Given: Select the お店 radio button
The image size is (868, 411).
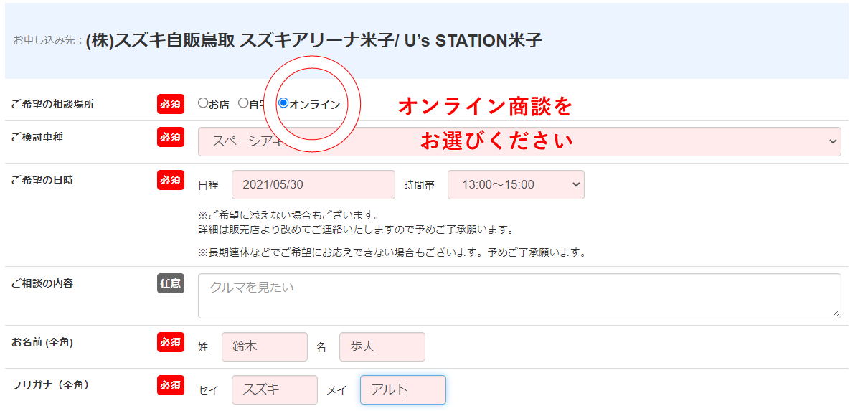Looking at the screenshot, I should pyautogui.click(x=203, y=103).
